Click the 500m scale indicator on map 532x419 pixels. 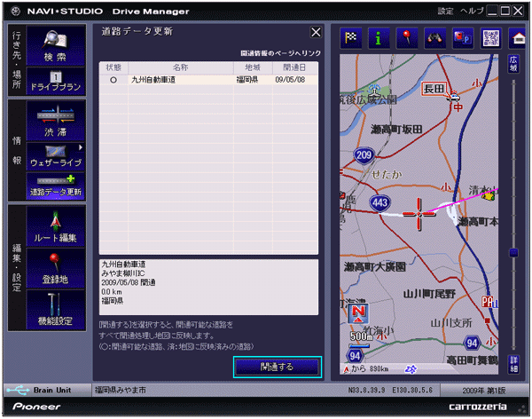pyautogui.click(x=361, y=338)
